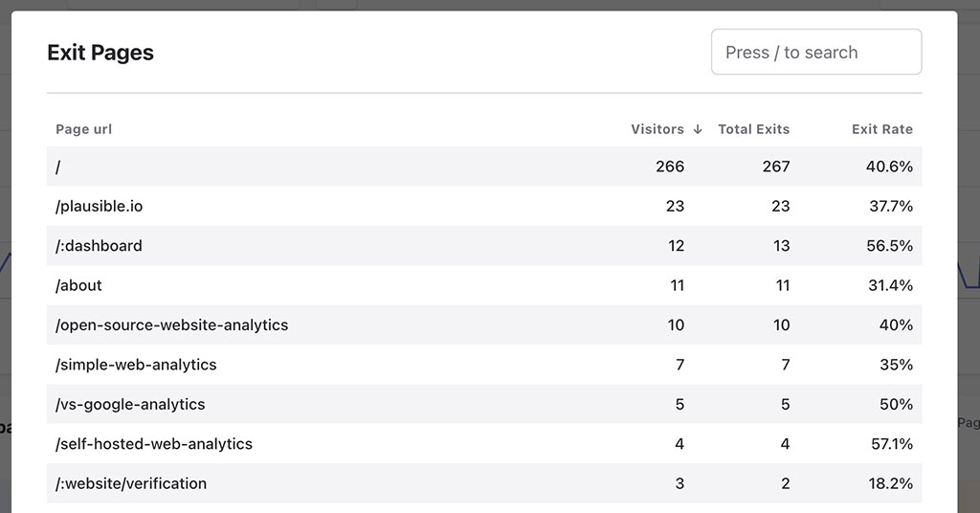
Task: Click the Page url column header
Action: (x=84, y=129)
